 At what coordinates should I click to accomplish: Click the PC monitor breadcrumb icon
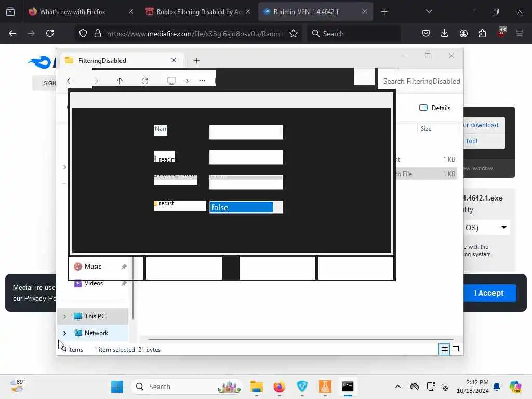pos(171,81)
